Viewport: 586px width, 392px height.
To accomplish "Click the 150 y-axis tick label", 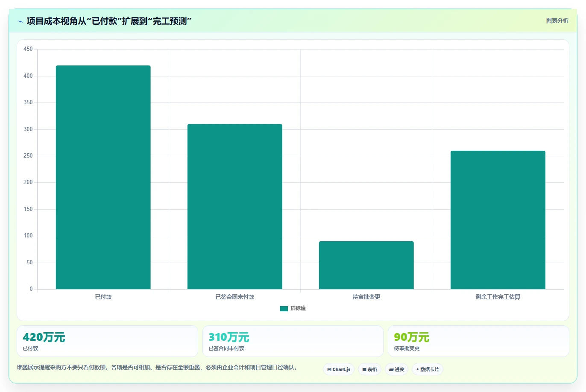I will click(x=28, y=209).
